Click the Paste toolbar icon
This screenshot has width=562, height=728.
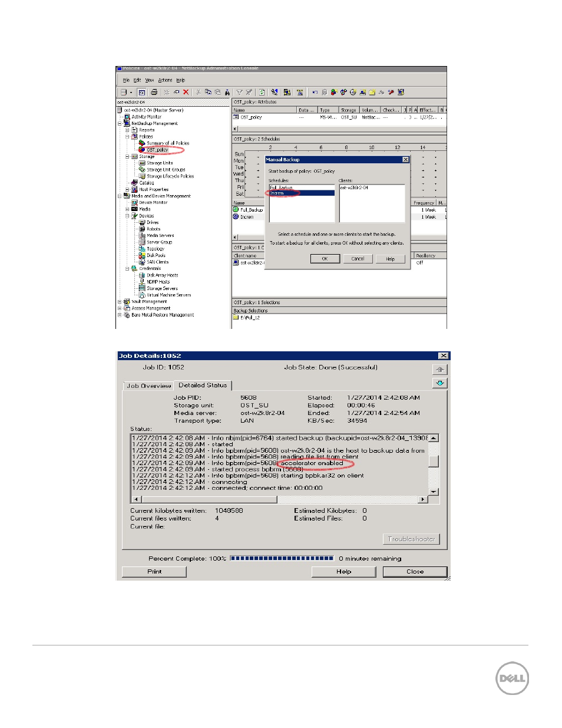217,92
